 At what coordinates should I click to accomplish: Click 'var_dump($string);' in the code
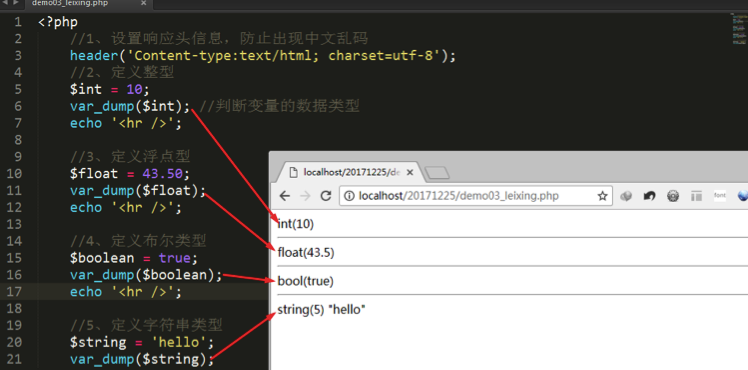pos(142,359)
